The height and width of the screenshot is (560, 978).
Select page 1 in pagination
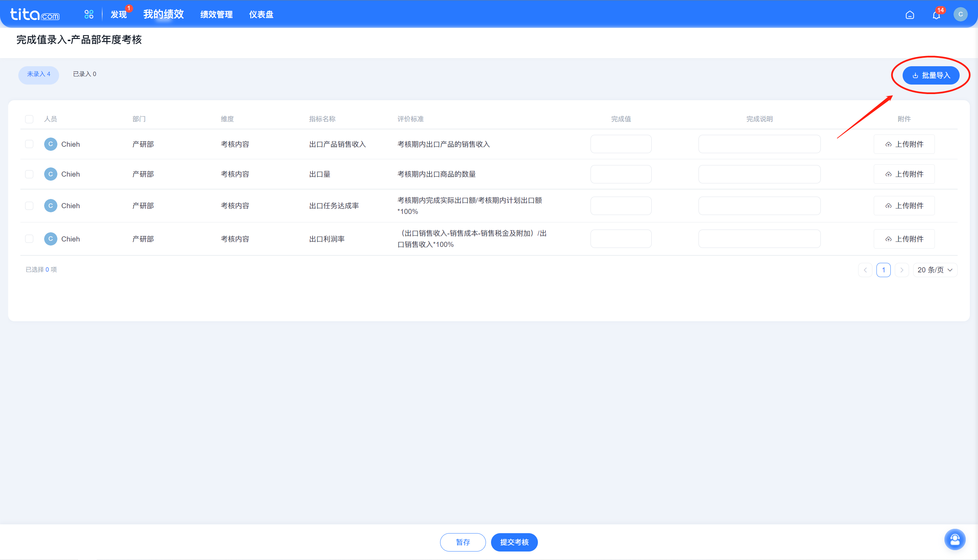coord(883,270)
